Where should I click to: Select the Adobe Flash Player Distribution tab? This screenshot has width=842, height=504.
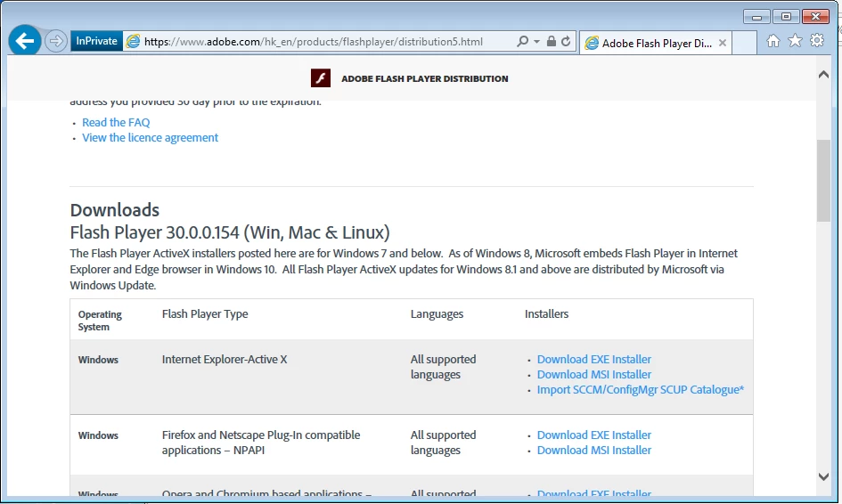pyautogui.click(x=655, y=43)
